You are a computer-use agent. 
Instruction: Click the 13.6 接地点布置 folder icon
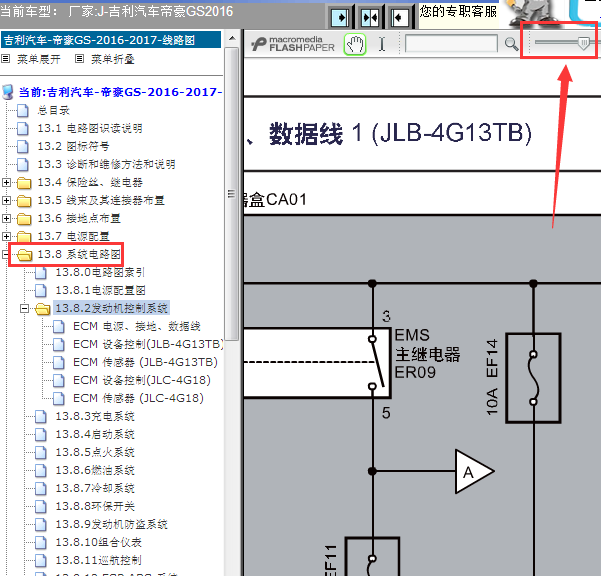pyautogui.click(x=24, y=219)
